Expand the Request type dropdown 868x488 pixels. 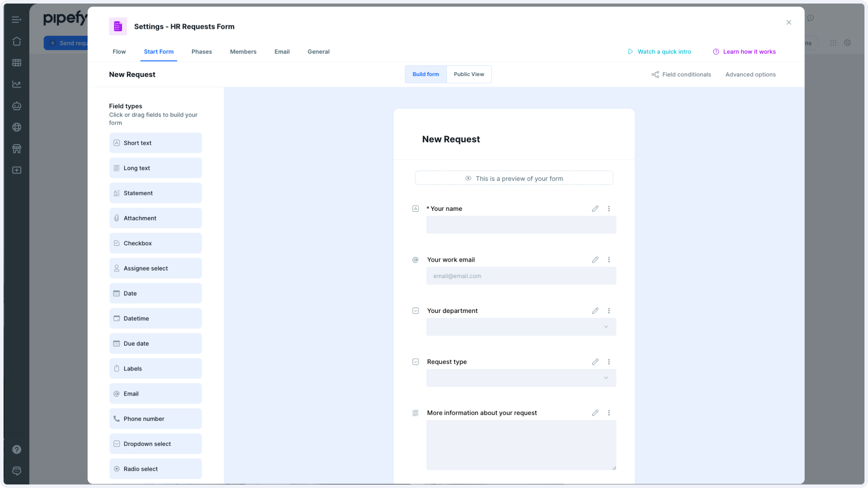[x=521, y=378]
